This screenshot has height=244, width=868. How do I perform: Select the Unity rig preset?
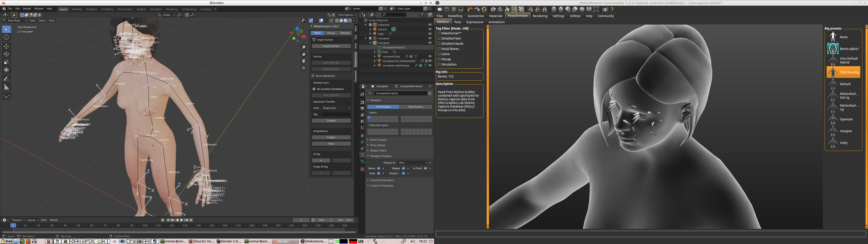click(x=843, y=143)
